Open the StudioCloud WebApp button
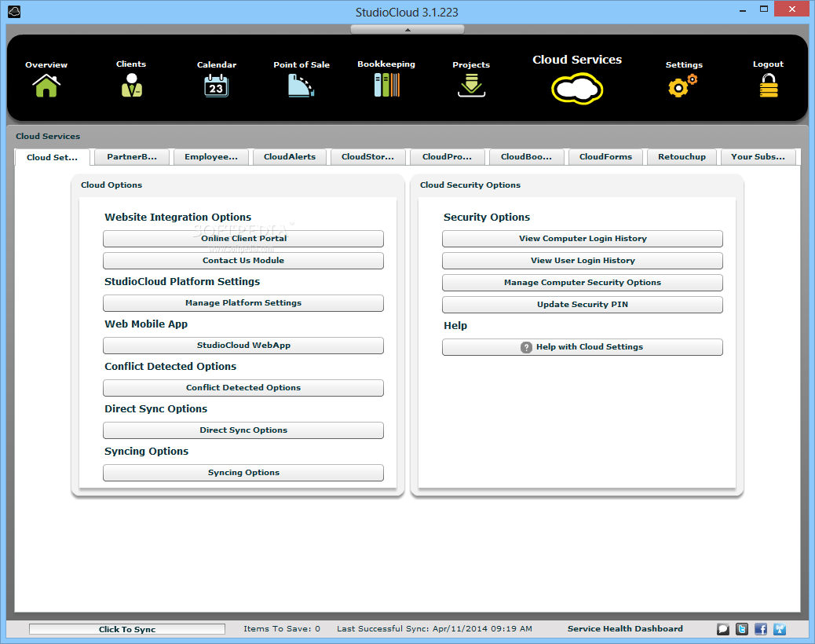 243,345
